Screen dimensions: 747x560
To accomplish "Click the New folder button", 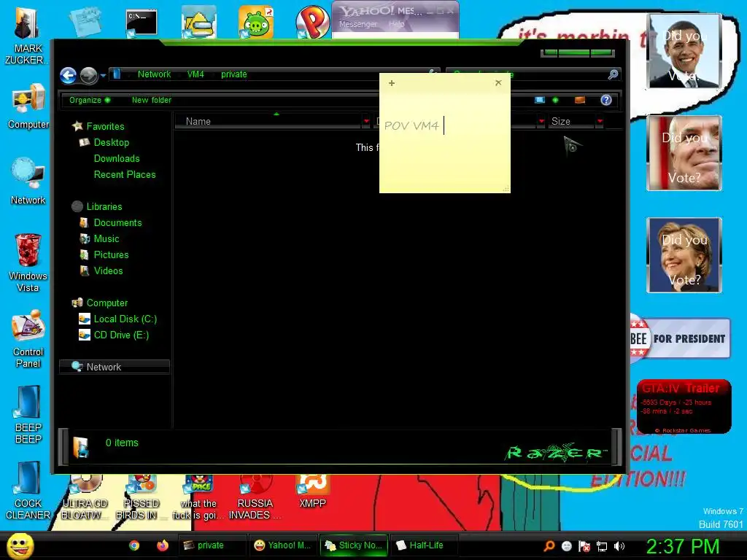I will click(x=152, y=100).
